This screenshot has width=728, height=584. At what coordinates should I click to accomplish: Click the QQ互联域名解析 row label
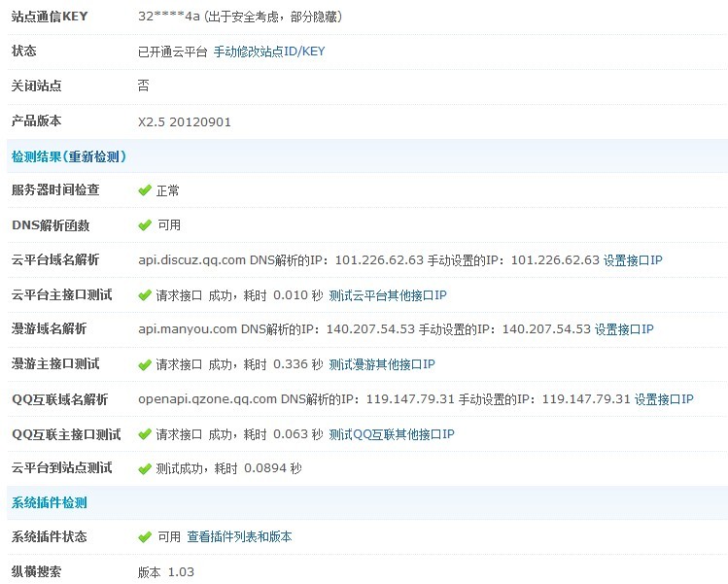60,399
